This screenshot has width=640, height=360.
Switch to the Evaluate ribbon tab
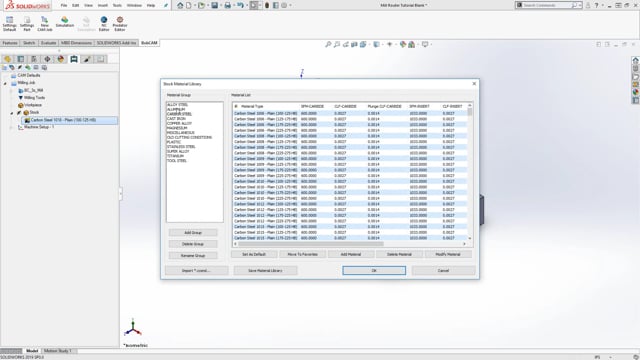(48, 43)
